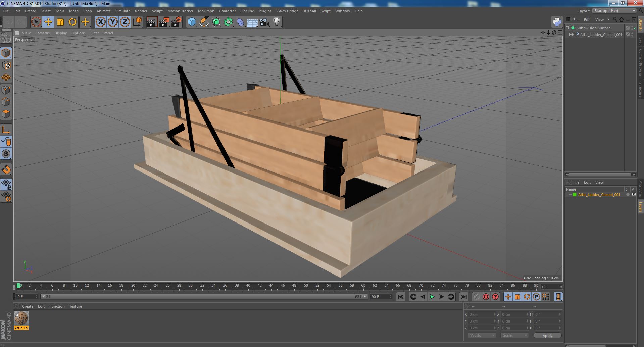
Task: Add a Floor environment object
Action: 252,22
